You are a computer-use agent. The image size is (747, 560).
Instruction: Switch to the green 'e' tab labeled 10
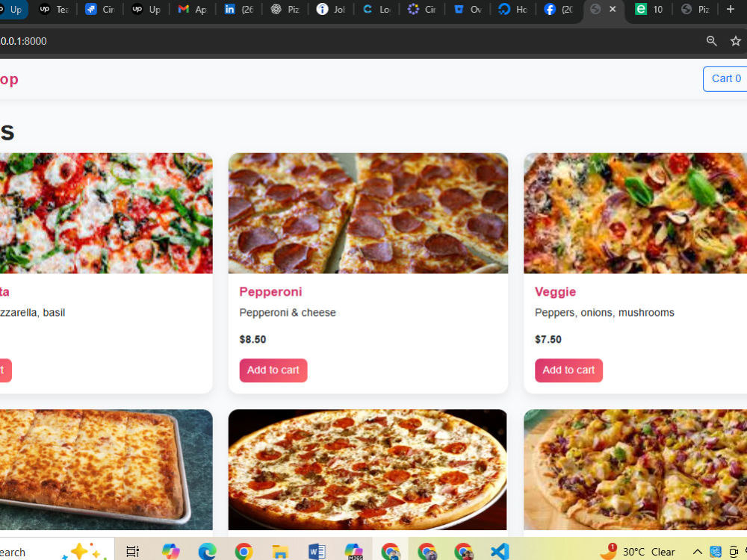click(x=649, y=10)
